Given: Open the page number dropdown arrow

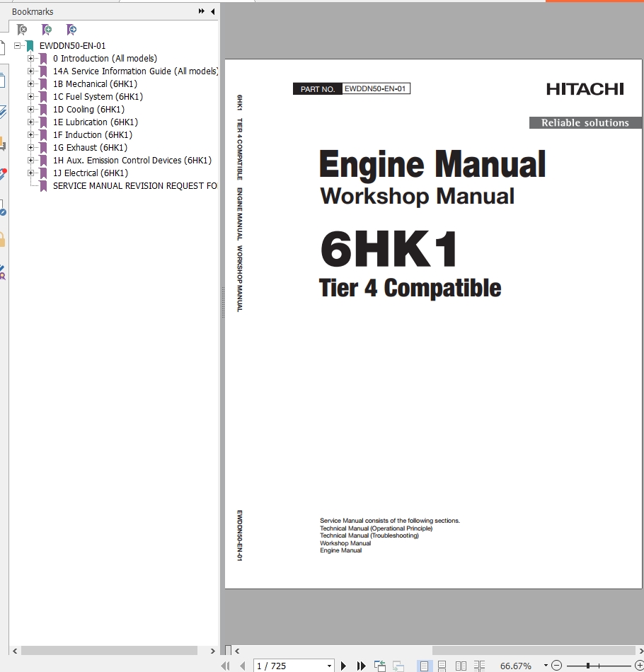Looking at the screenshot, I should tap(329, 666).
